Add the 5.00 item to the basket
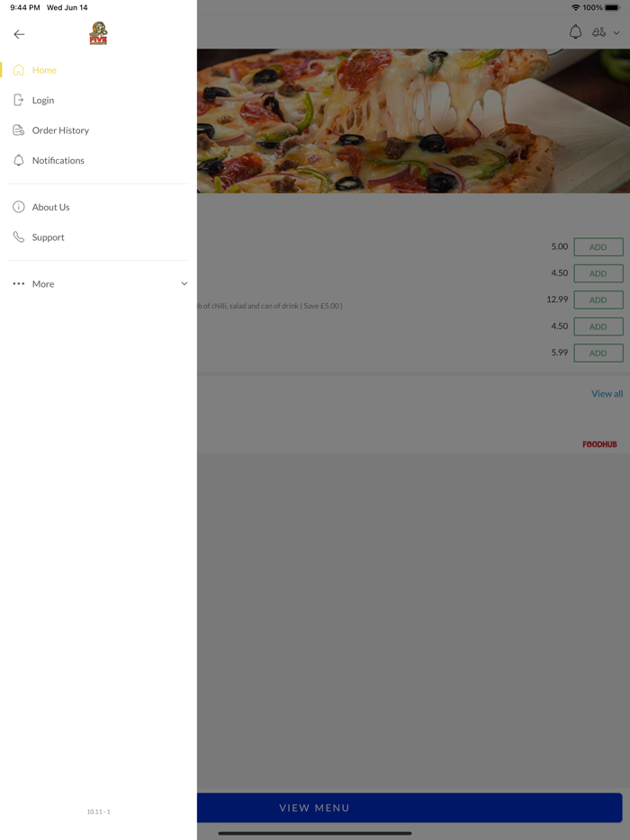The width and height of the screenshot is (630, 840). pos(598,247)
